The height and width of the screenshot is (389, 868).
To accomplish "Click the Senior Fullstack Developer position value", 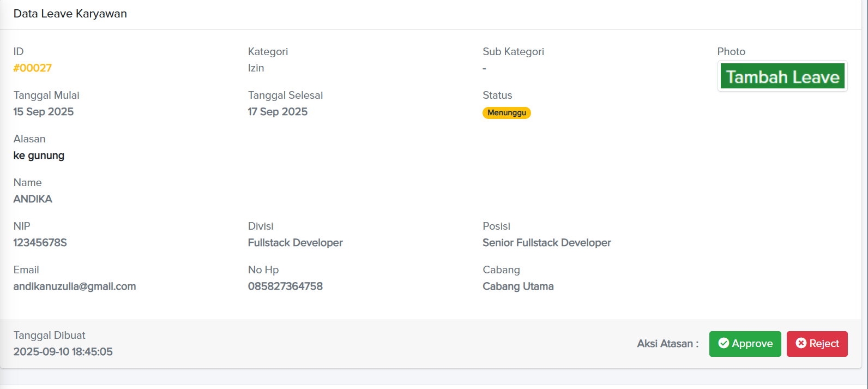I will pyautogui.click(x=546, y=243).
